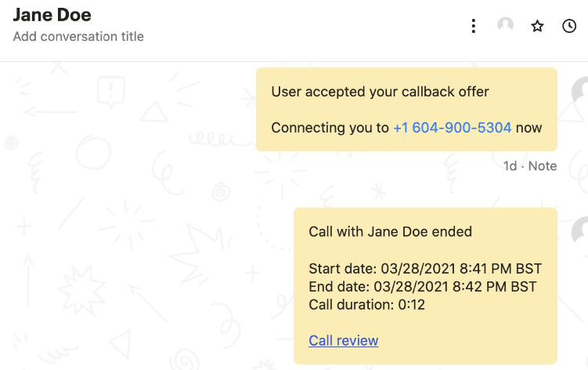Click the 'User accepted your callback offer' text
The width and height of the screenshot is (588, 370).
pos(380,92)
